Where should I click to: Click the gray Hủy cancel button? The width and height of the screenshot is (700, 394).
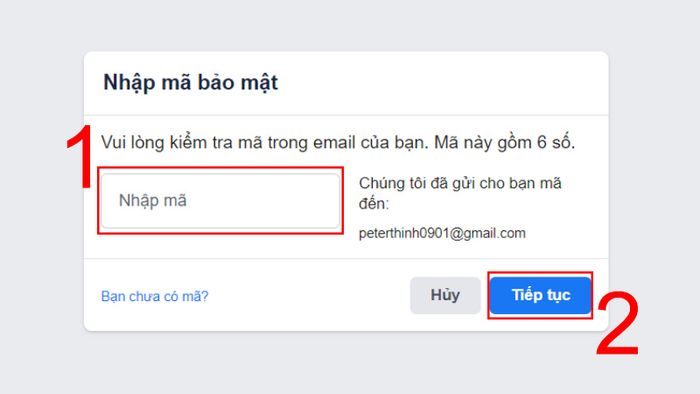pos(445,295)
